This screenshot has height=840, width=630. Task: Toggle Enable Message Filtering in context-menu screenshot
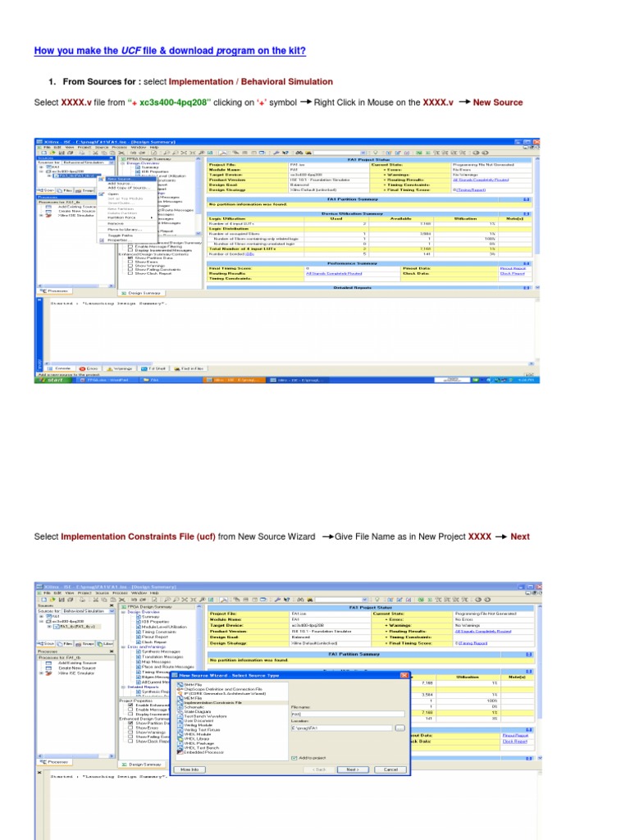pos(130,246)
